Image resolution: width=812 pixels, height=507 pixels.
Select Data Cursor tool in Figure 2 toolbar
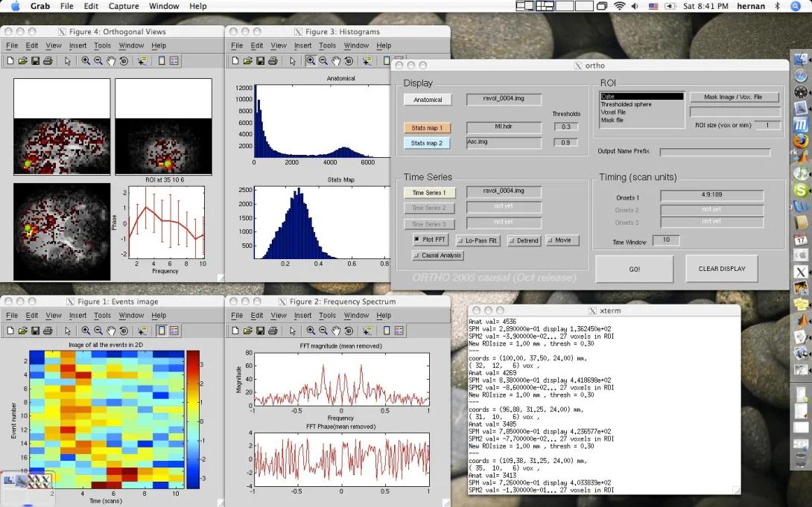click(368, 331)
